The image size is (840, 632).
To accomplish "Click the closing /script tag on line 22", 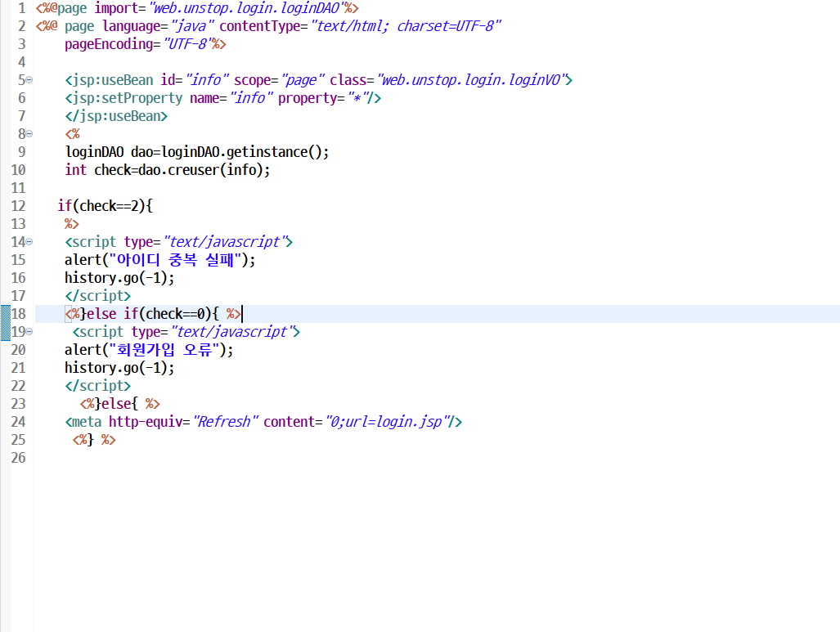I will pos(97,386).
